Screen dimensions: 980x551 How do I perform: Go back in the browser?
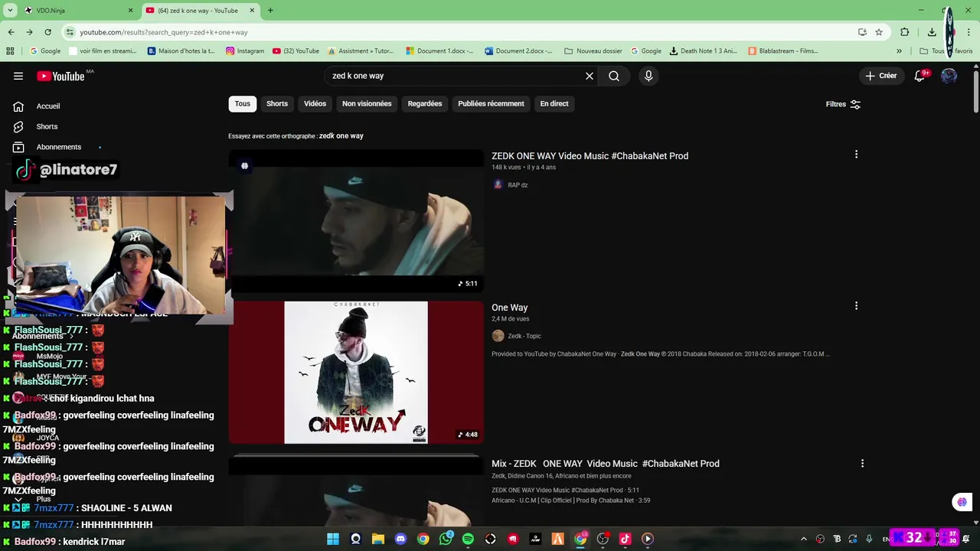pos(11,32)
